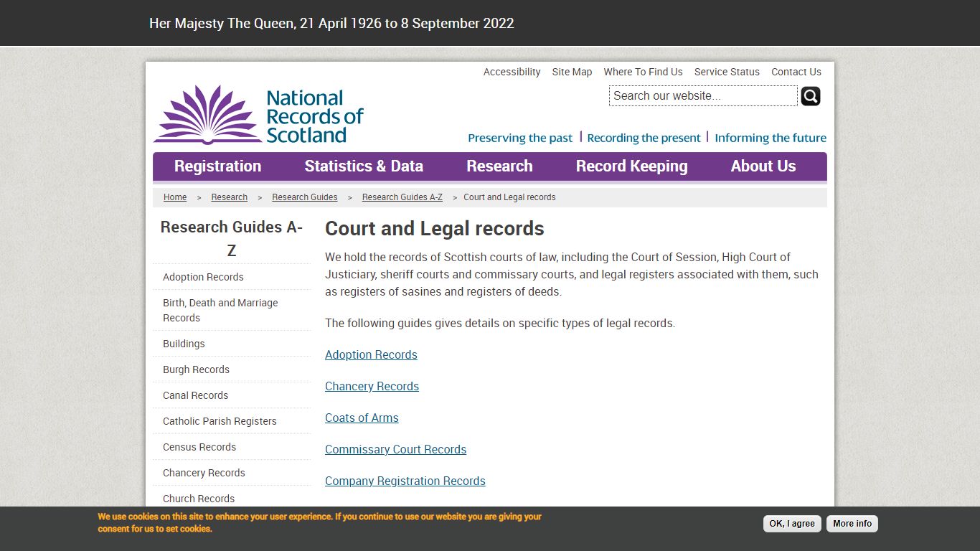
Task: Go to Home in the breadcrumb
Action: click(175, 197)
